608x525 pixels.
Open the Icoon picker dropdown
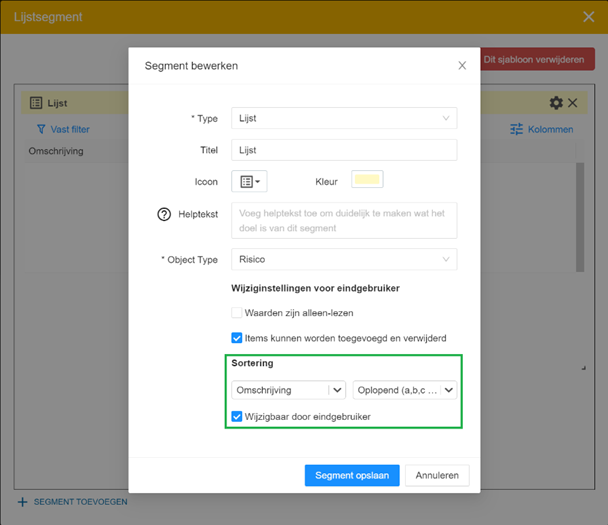(249, 181)
